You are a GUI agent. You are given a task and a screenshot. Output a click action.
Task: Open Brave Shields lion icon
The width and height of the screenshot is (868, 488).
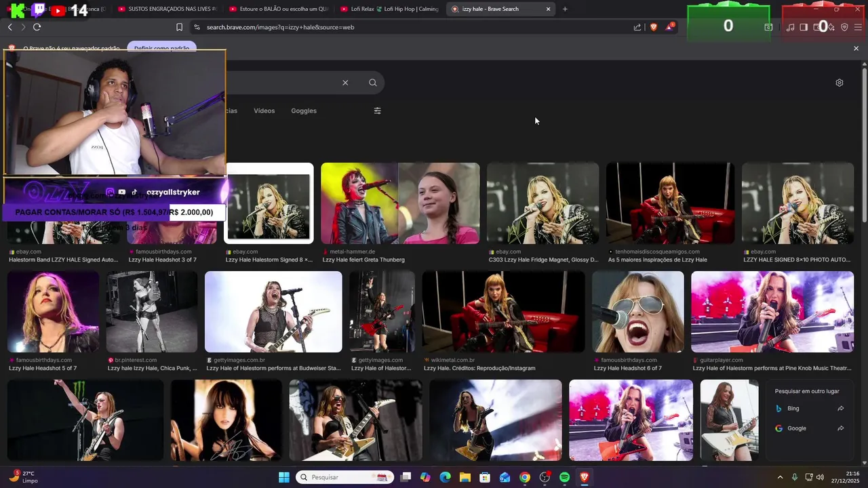[x=654, y=27]
